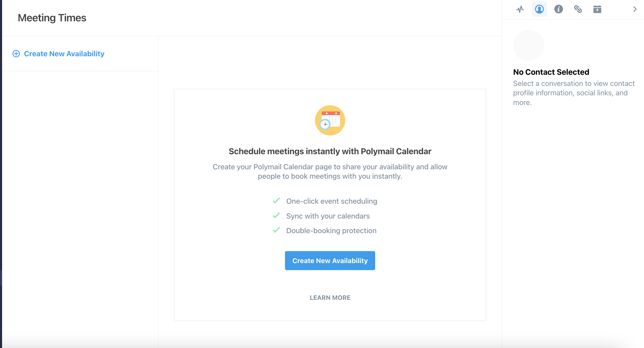Click the Polymail Calendar page description paragraph
This screenshot has height=348, width=644.
330,171
